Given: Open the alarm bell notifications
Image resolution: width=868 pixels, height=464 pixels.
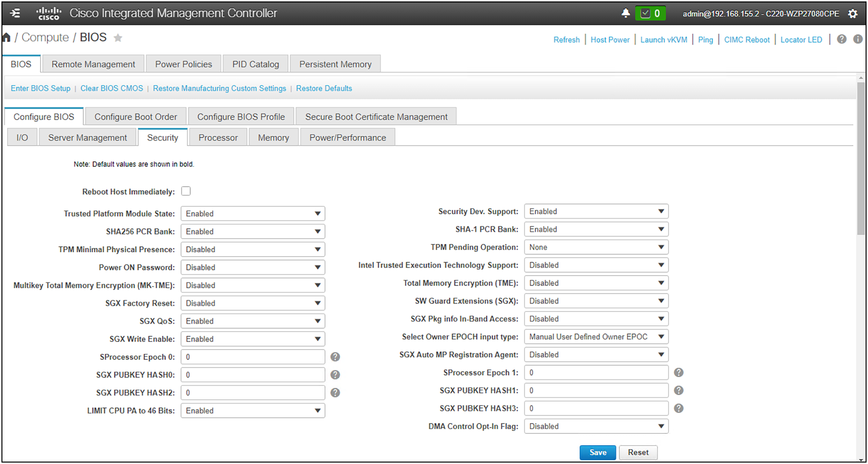Looking at the screenshot, I should (625, 13).
